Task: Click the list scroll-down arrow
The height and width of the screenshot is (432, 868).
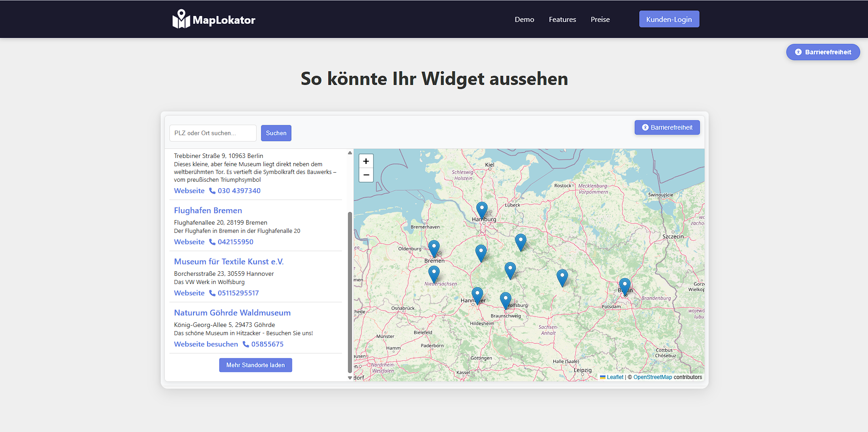Action: point(350,378)
